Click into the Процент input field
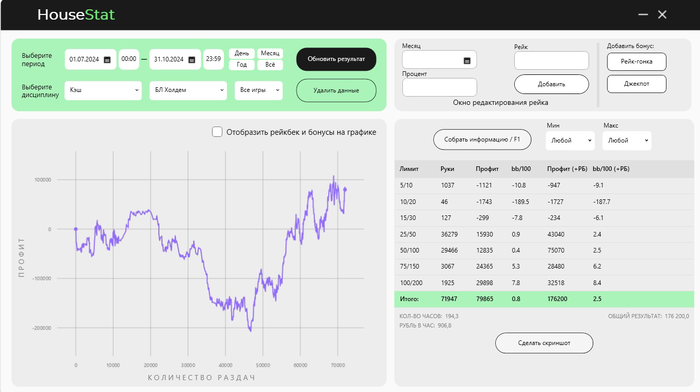 pos(439,87)
